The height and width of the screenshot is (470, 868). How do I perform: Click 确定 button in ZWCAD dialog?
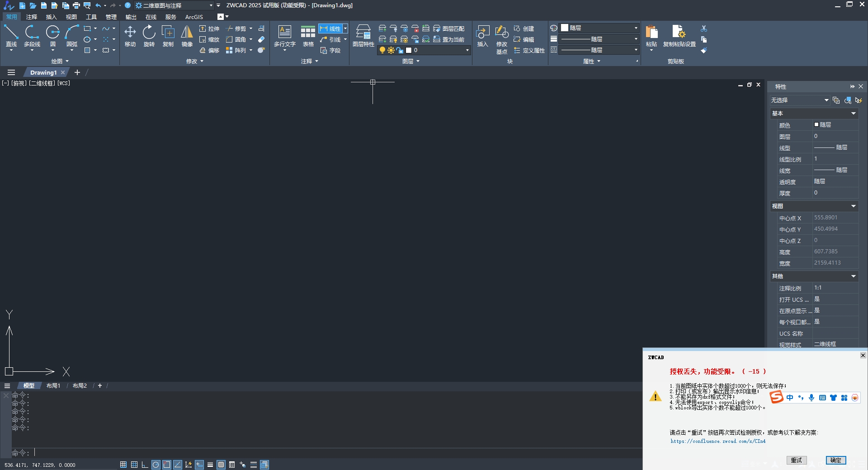click(x=836, y=460)
